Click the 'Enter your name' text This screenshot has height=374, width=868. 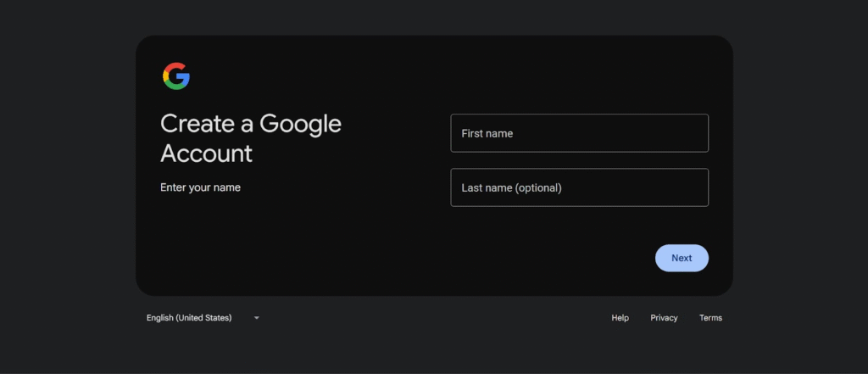(200, 187)
